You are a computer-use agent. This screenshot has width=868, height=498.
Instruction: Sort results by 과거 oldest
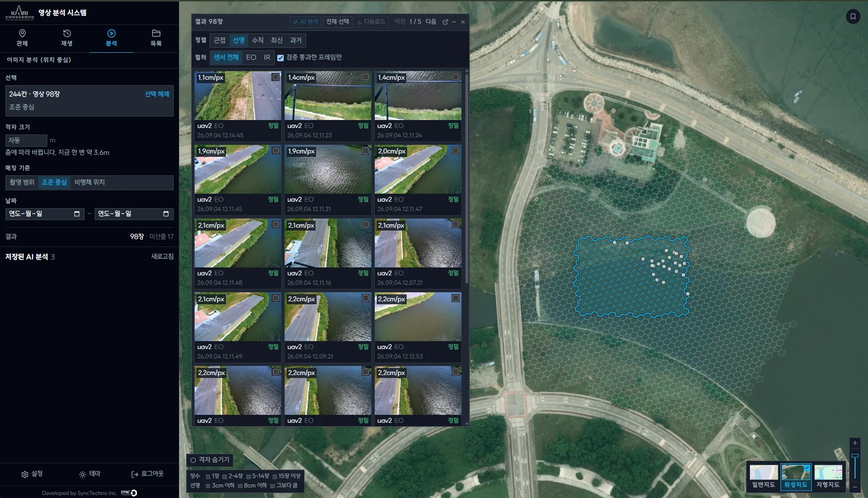pos(296,40)
